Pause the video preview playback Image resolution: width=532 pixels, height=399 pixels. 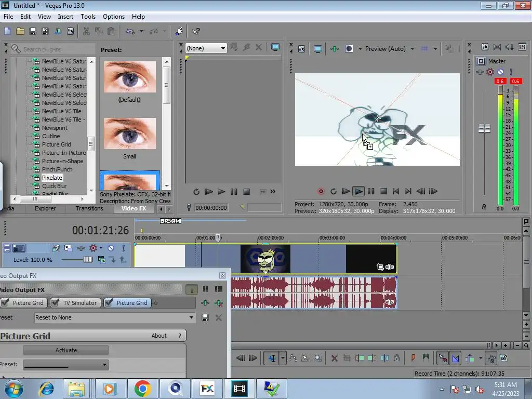coord(371,191)
